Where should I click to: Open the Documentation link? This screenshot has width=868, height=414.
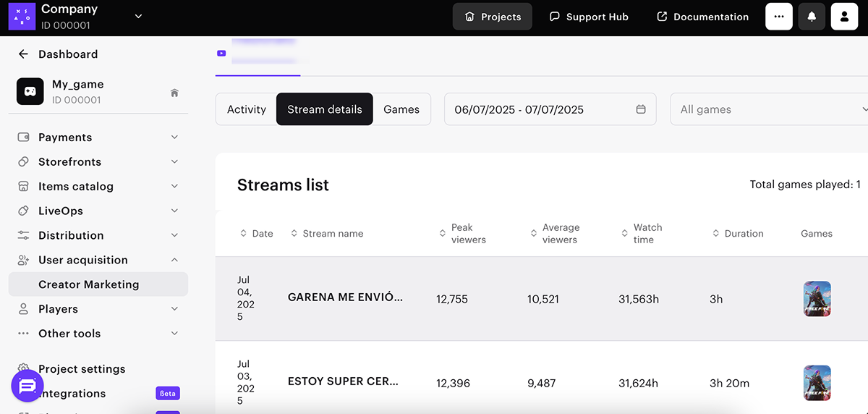pos(702,17)
